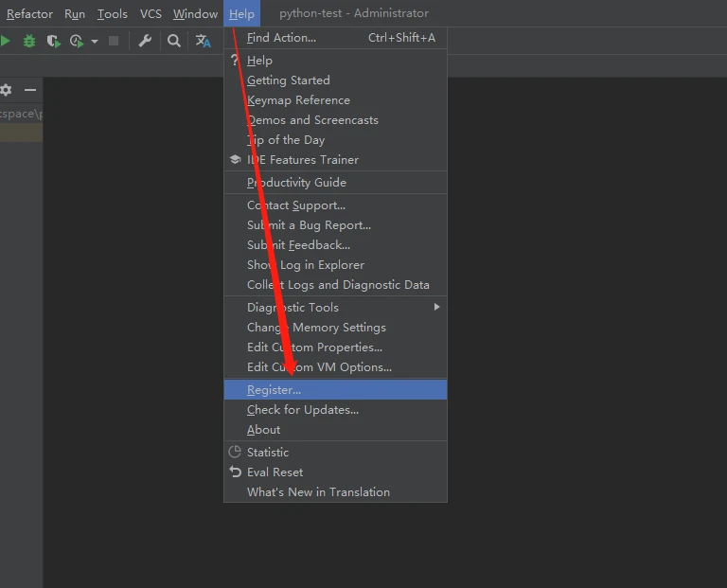This screenshot has height=588, width=727.
Task: Select Keymap Reference menu item
Action: point(298,100)
